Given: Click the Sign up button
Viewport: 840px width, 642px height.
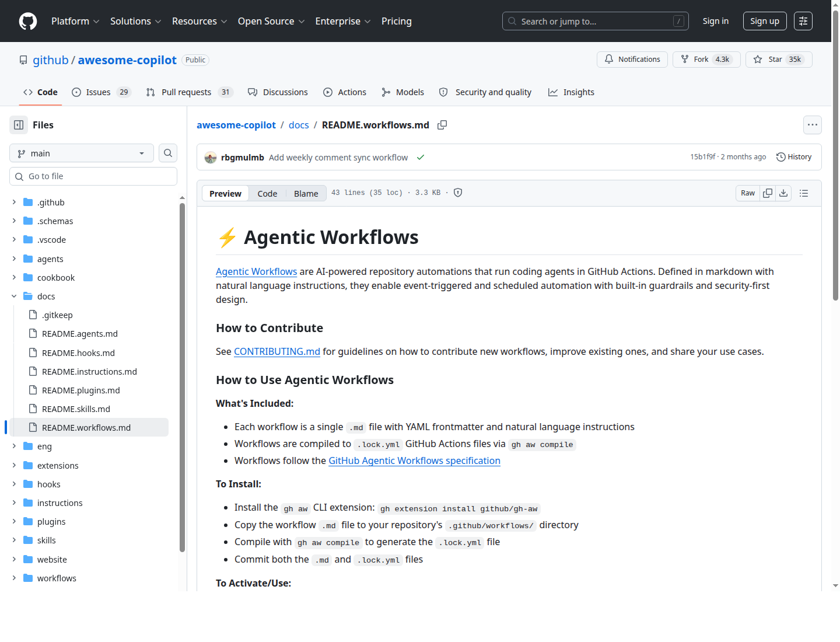Looking at the screenshot, I should point(765,21).
